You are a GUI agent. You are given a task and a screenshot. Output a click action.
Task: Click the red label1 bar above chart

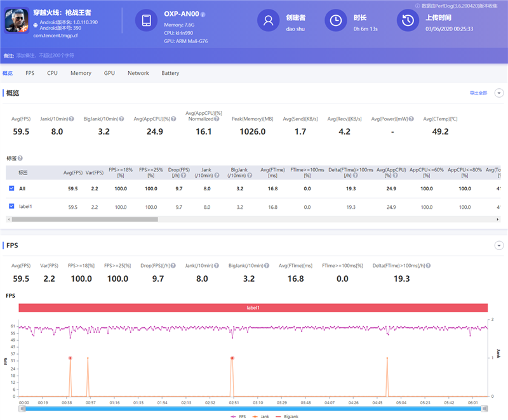click(x=253, y=307)
